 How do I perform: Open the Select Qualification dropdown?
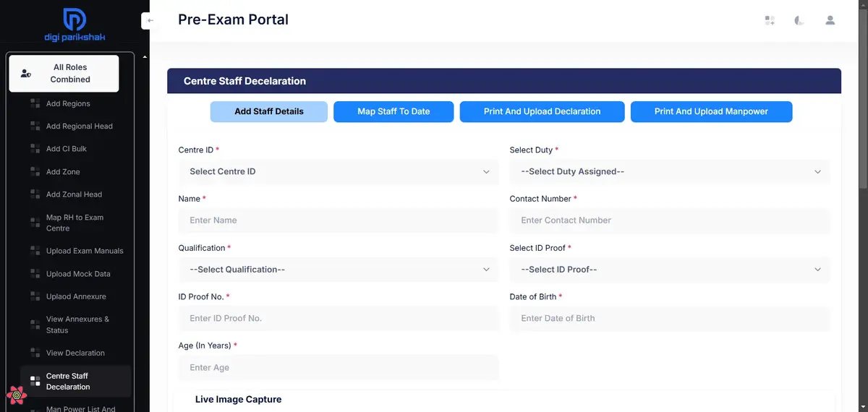(x=339, y=270)
